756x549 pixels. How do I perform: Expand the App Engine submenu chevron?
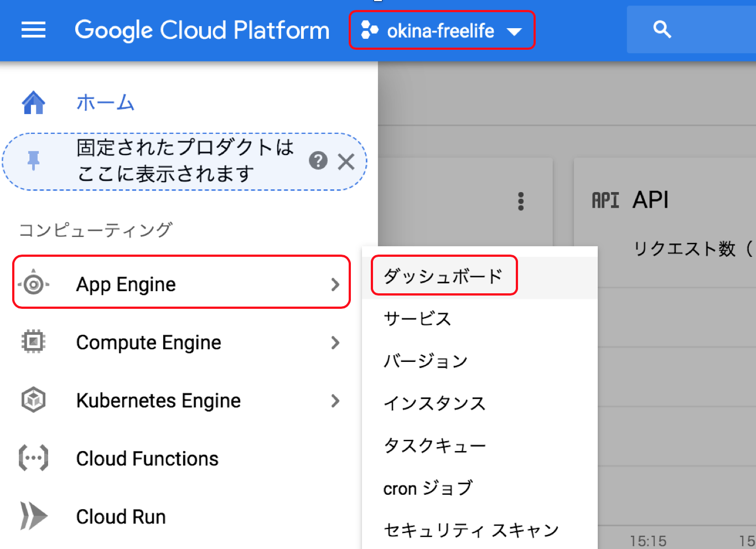pyautogui.click(x=335, y=284)
